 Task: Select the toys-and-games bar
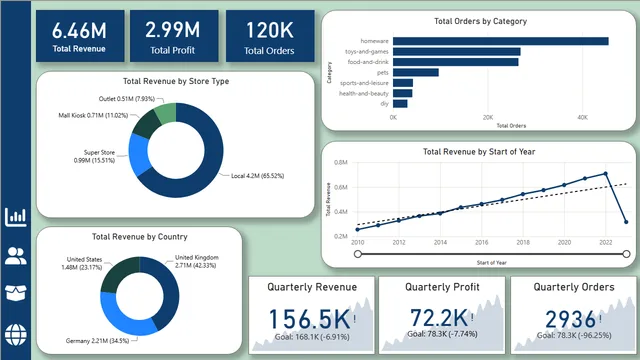pyautogui.click(x=457, y=52)
